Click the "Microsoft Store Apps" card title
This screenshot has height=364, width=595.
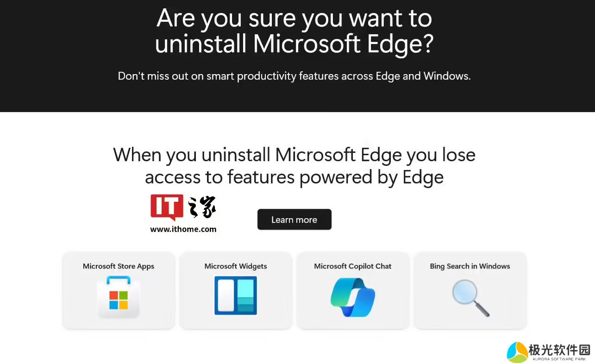click(x=119, y=266)
